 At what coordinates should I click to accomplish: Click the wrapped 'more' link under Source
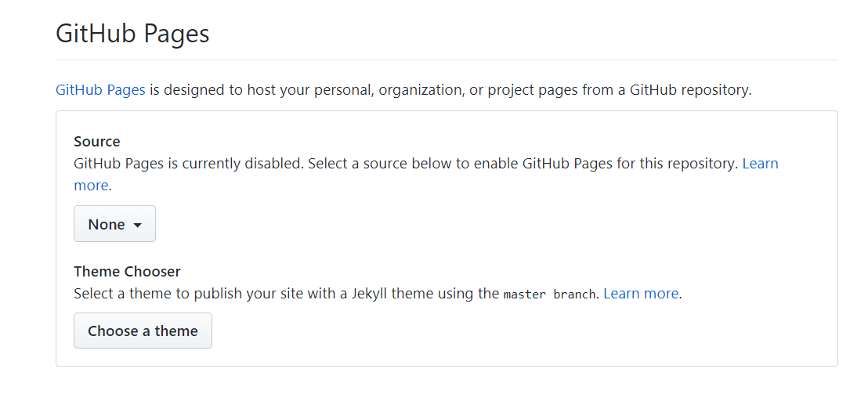[x=91, y=186]
